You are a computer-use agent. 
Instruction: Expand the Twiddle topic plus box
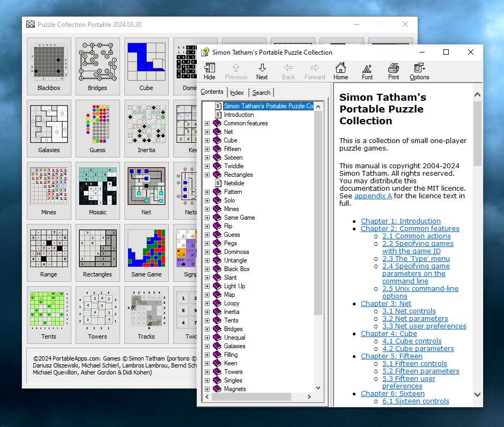click(x=207, y=167)
